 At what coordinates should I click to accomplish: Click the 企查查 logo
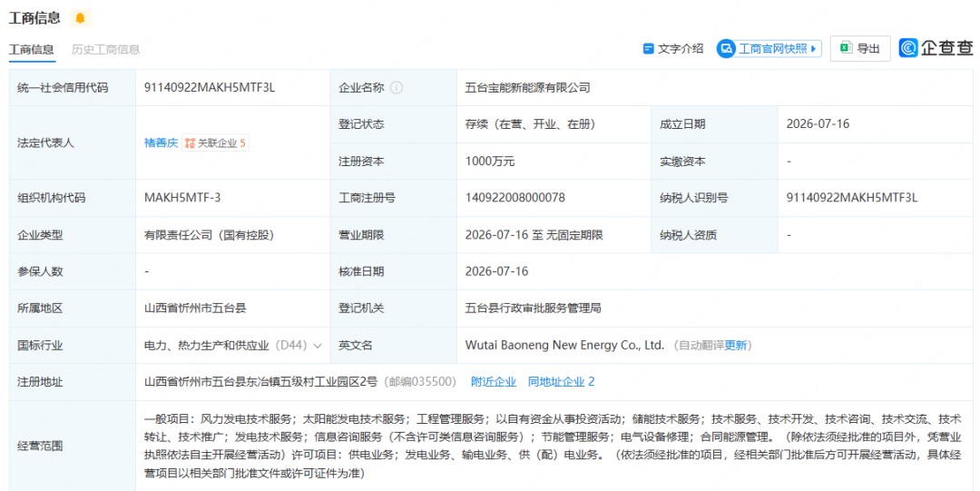[936, 48]
